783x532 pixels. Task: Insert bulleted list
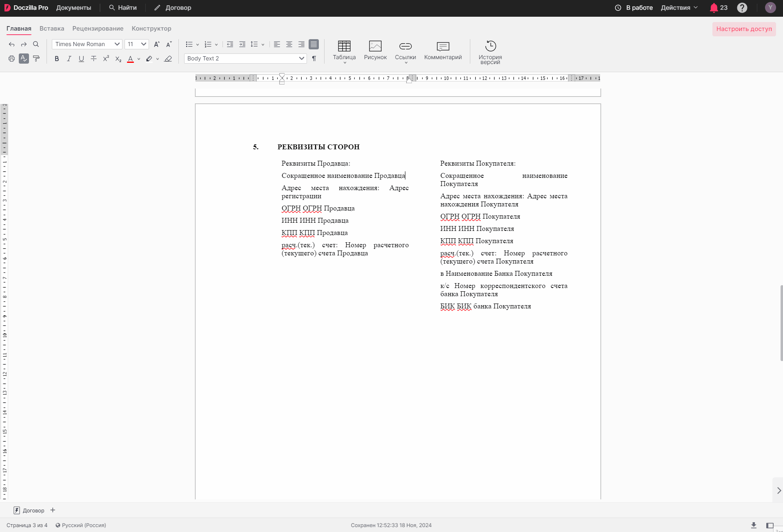click(189, 44)
